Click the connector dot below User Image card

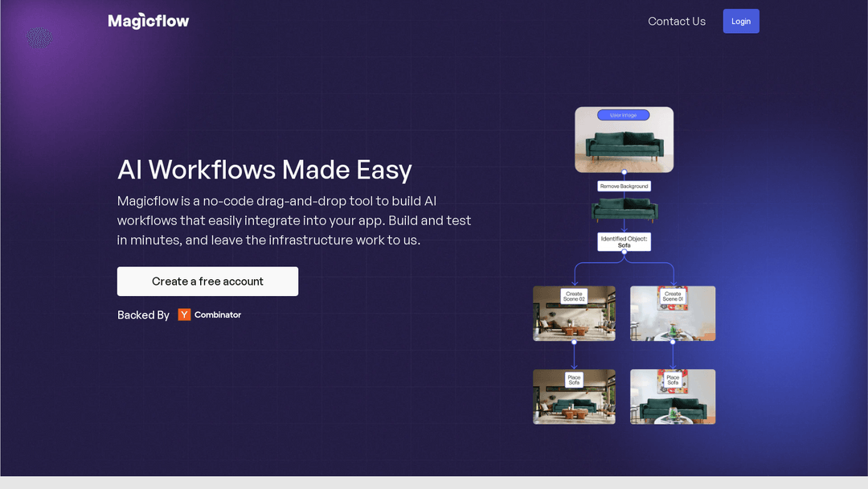624,172
